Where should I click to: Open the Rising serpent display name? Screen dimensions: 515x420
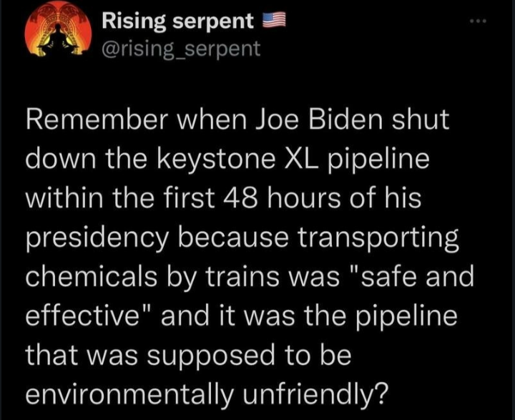pos(177,21)
